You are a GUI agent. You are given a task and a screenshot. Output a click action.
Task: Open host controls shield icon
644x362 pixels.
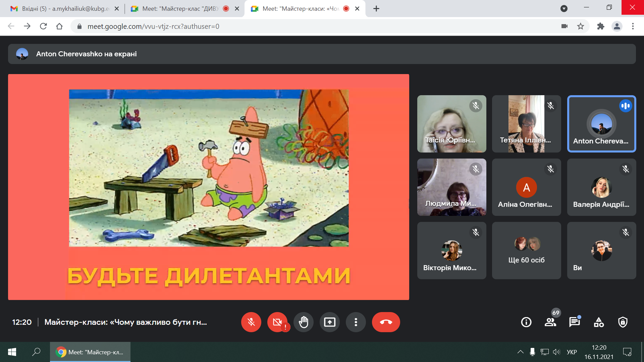point(623,322)
